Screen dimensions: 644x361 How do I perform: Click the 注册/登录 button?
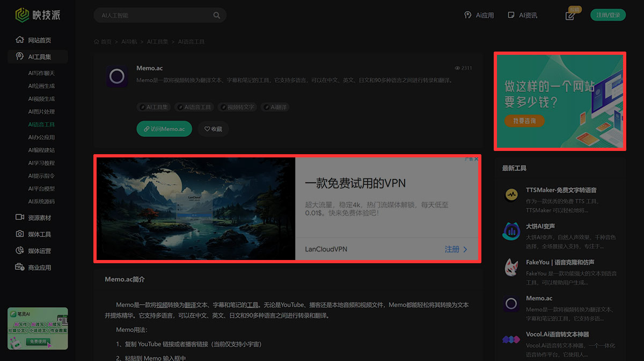pos(608,15)
